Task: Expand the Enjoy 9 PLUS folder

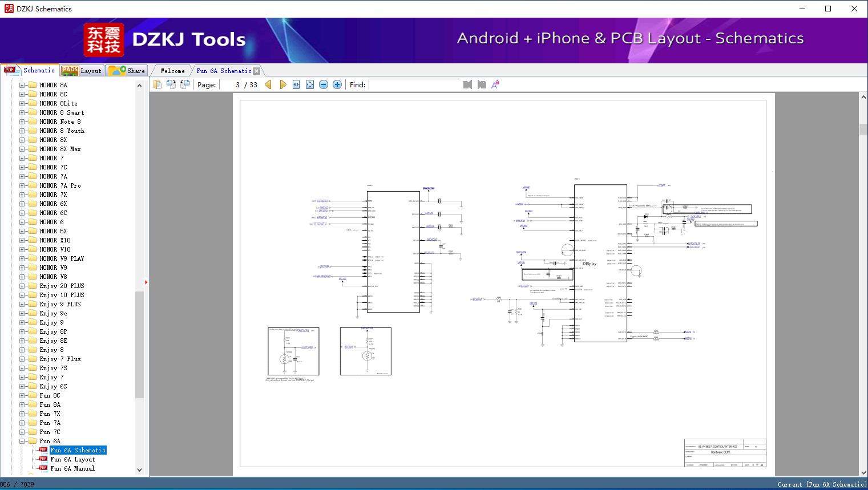Action: click(x=22, y=304)
